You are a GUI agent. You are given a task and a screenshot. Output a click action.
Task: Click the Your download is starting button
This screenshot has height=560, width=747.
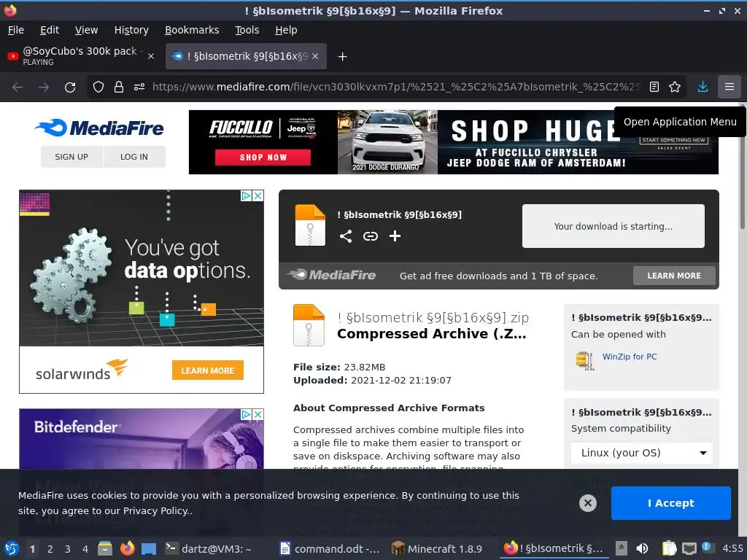point(613,226)
